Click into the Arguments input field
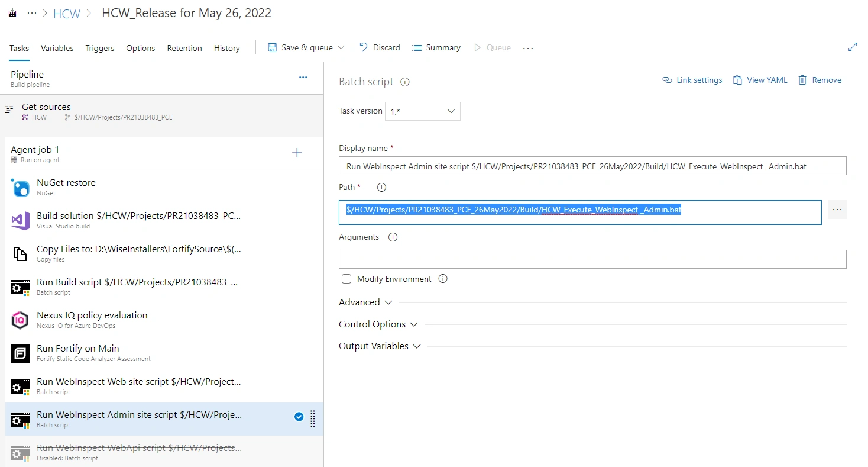The height and width of the screenshot is (467, 868). pyautogui.click(x=592, y=259)
